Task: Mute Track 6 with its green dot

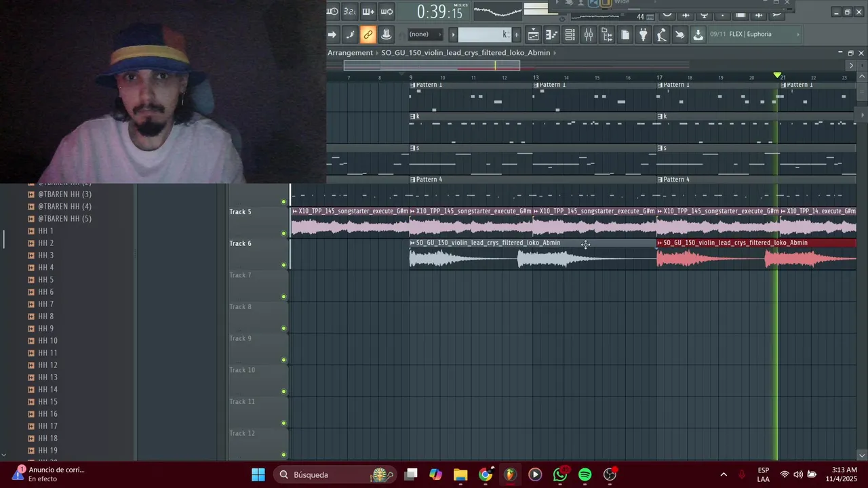Action: point(283,265)
